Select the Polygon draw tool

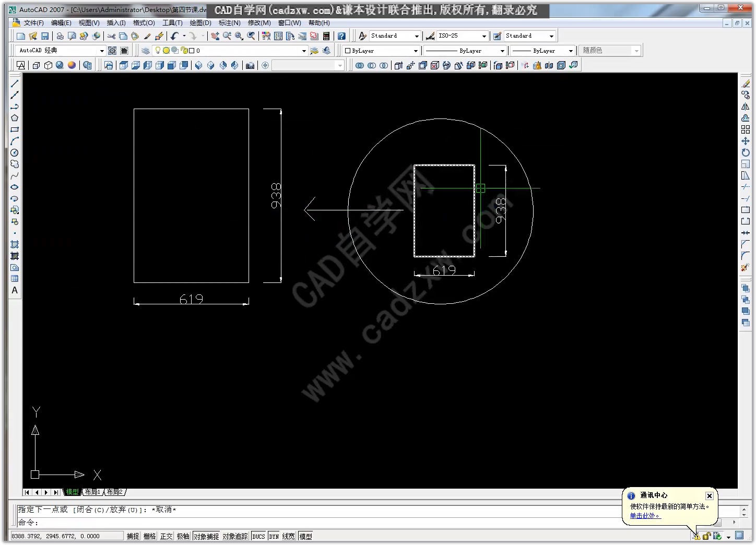15,118
